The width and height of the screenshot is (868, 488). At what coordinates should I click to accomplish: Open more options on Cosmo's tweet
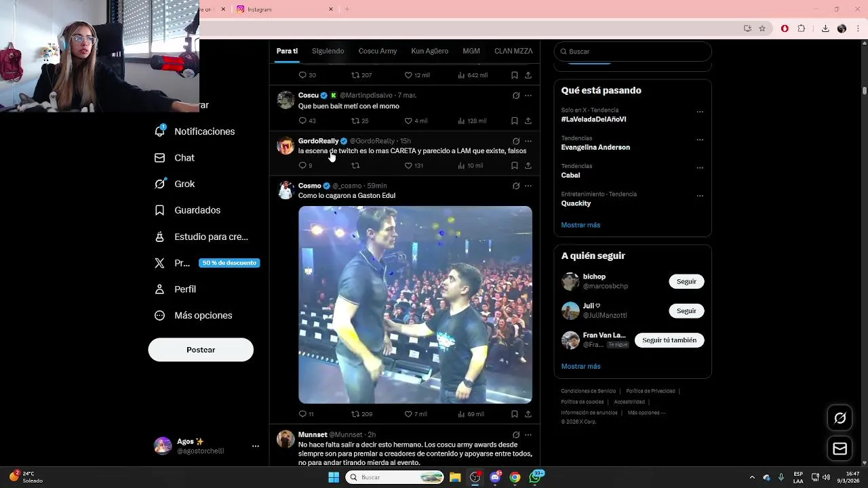click(x=528, y=186)
